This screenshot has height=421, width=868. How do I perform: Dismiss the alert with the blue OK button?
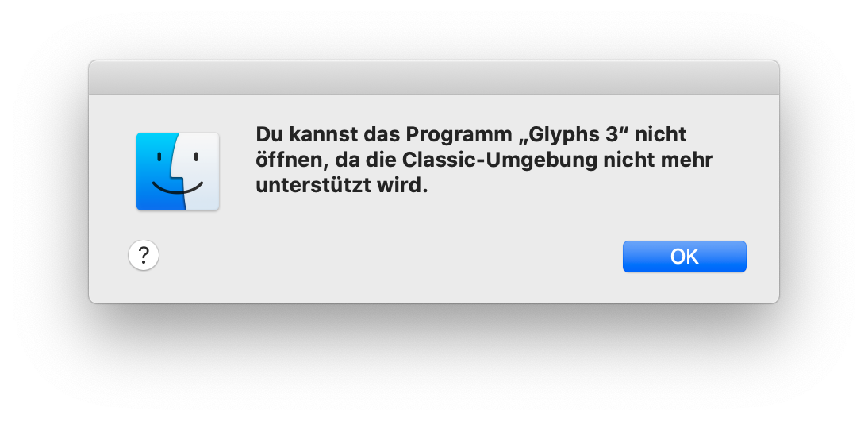coord(684,257)
